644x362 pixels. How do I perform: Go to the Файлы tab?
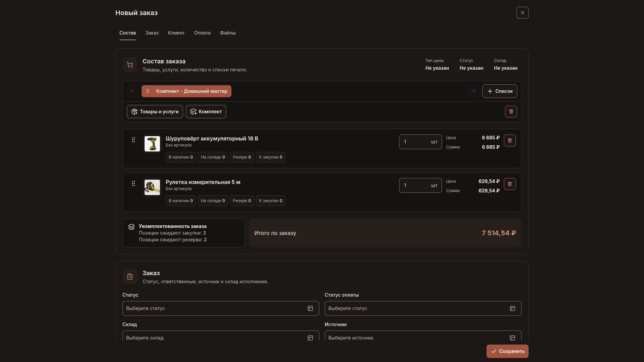(x=228, y=33)
